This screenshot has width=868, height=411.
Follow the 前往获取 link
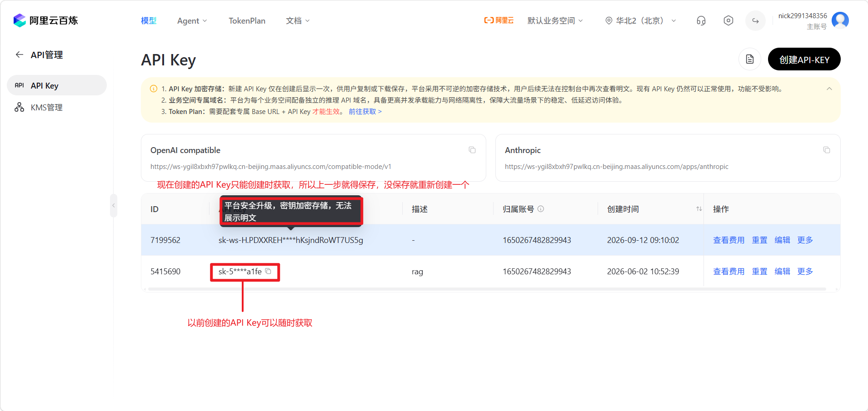[365, 112]
